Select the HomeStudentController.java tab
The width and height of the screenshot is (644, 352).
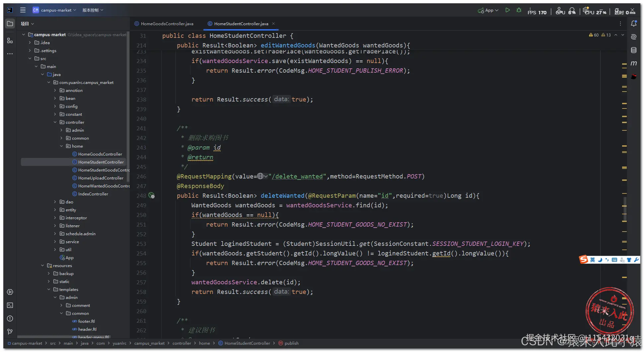pos(238,24)
